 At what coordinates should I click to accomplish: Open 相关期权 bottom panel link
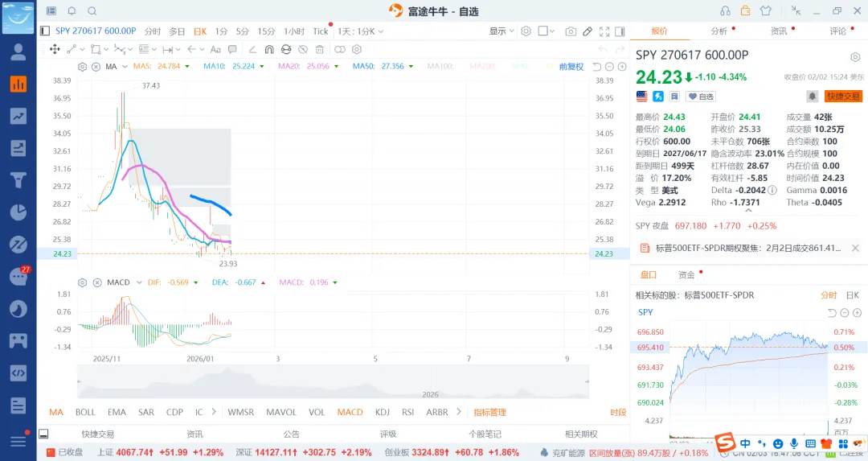coord(581,434)
